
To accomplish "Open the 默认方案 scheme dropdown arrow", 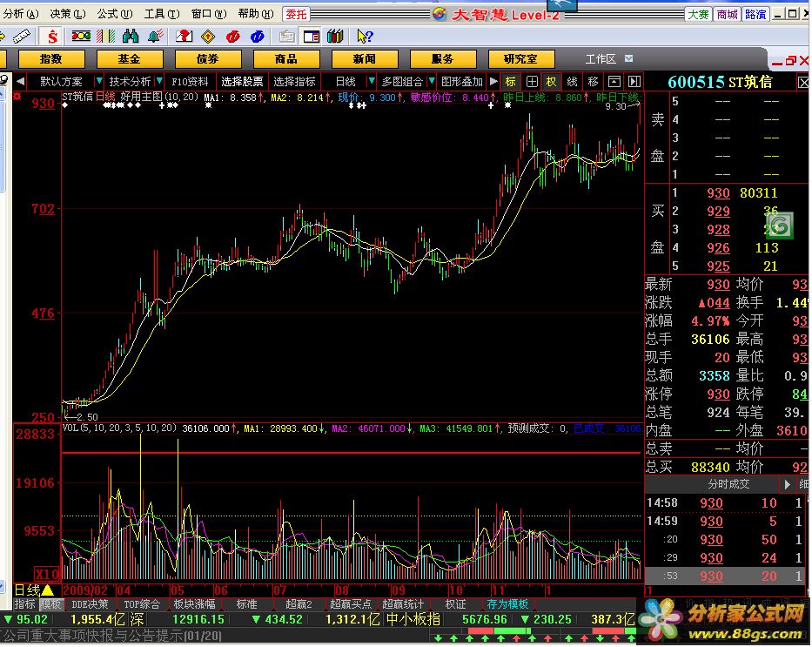I will click(x=99, y=81).
